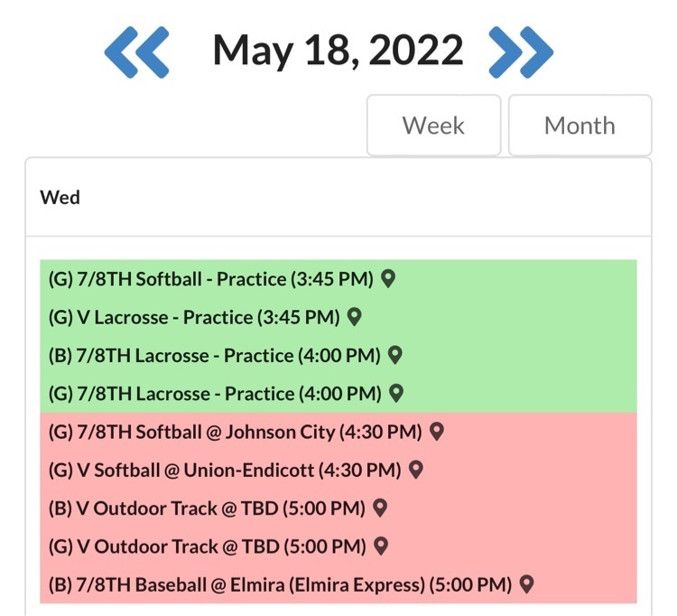Click map pin beside Girls V Lacrosse Practice
The image size is (677, 616).
click(x=355, y=317)
